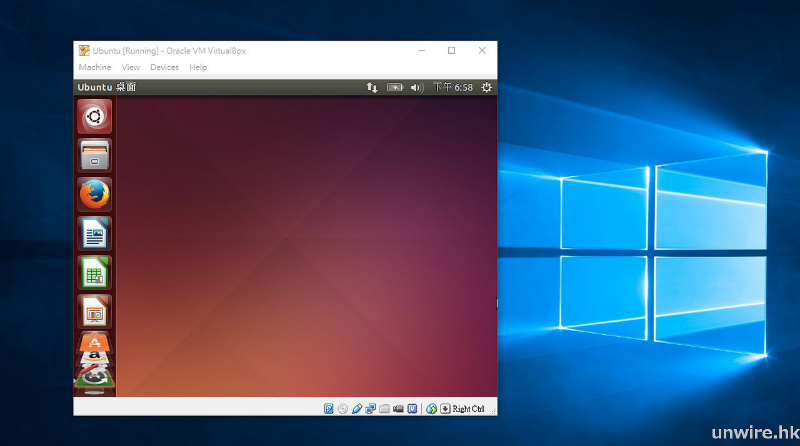Click the window resize grip in status bar

coord(493,411)
